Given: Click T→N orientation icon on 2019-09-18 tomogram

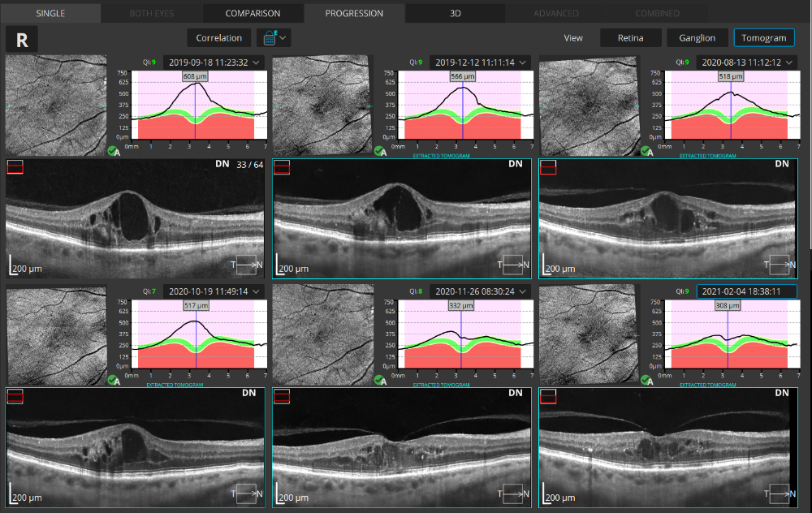Looking at the screenshot, I should pyautogui.click(x=244, y=265).
